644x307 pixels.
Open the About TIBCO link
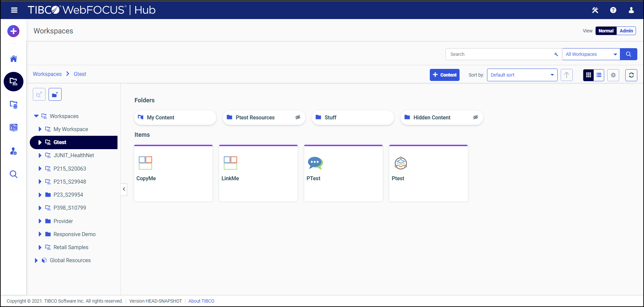point(201,301)
